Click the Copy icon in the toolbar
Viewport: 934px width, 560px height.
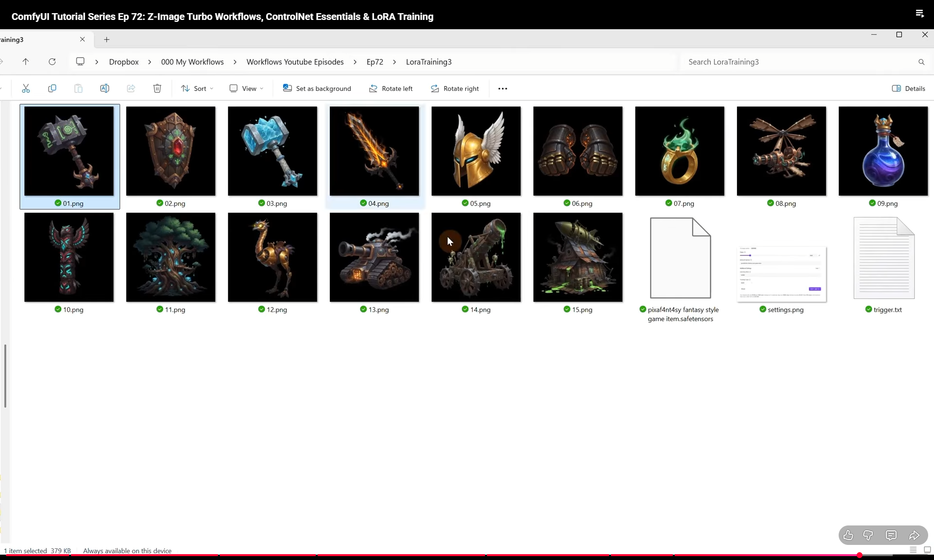coord(52,88)
